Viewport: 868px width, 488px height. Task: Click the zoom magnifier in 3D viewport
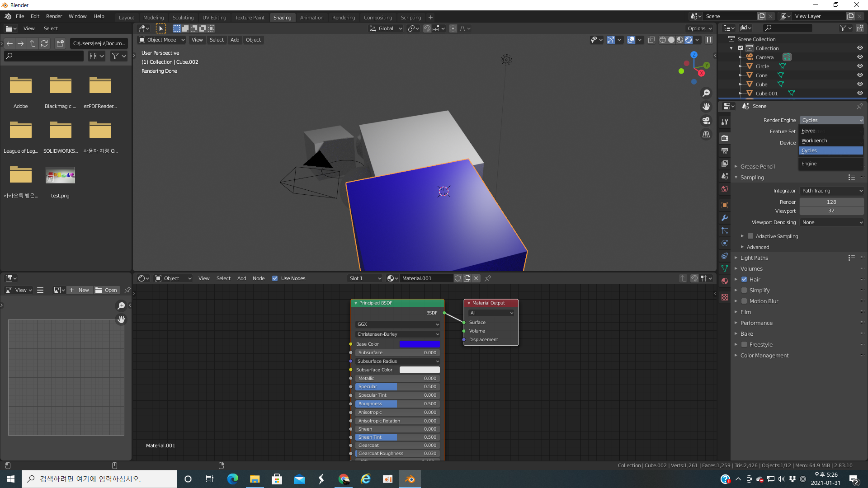coord(706,93)
